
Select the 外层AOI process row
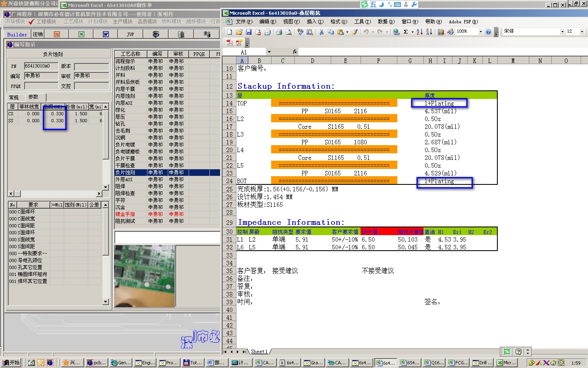coord(167,180)
